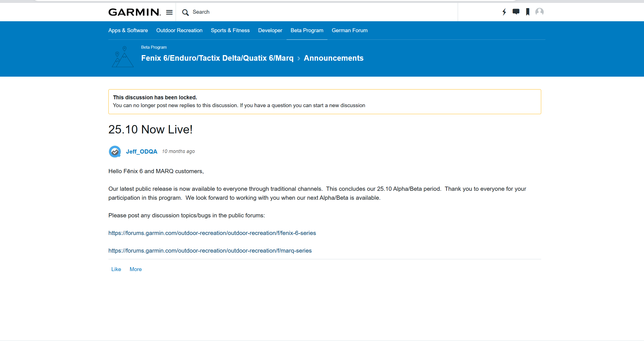The width and height of the screenshot is (644, 341).
Task: Open the More post options
Action: tap(136, 269)
